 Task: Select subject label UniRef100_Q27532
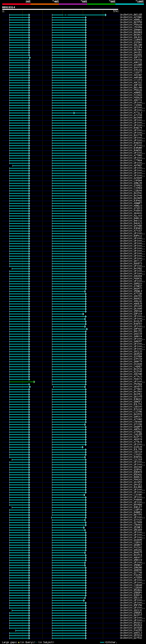(131, 638)
